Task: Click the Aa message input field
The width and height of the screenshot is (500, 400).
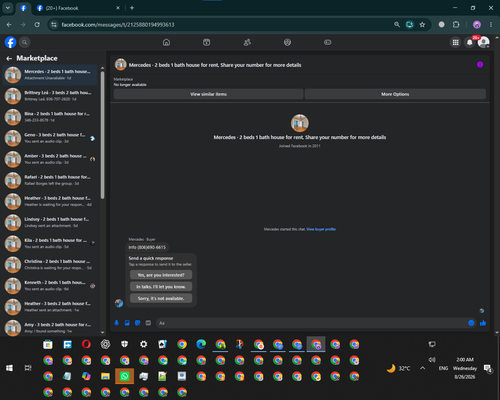Action: point(312,323)
